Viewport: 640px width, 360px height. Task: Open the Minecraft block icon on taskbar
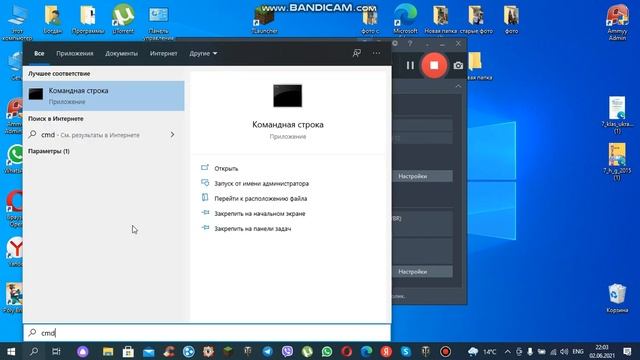click(x=228, y=351)
